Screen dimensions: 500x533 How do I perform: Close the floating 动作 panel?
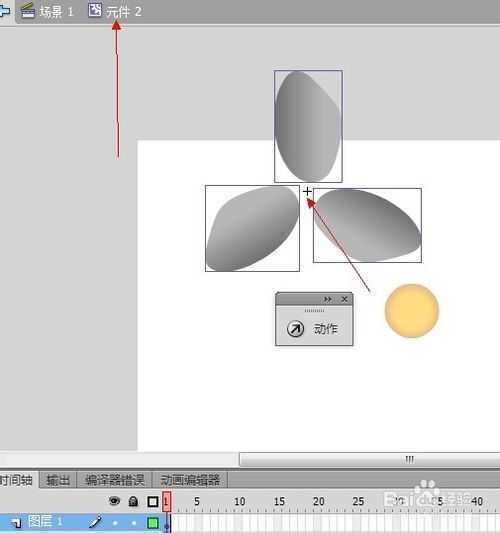[x=344, y=299]
